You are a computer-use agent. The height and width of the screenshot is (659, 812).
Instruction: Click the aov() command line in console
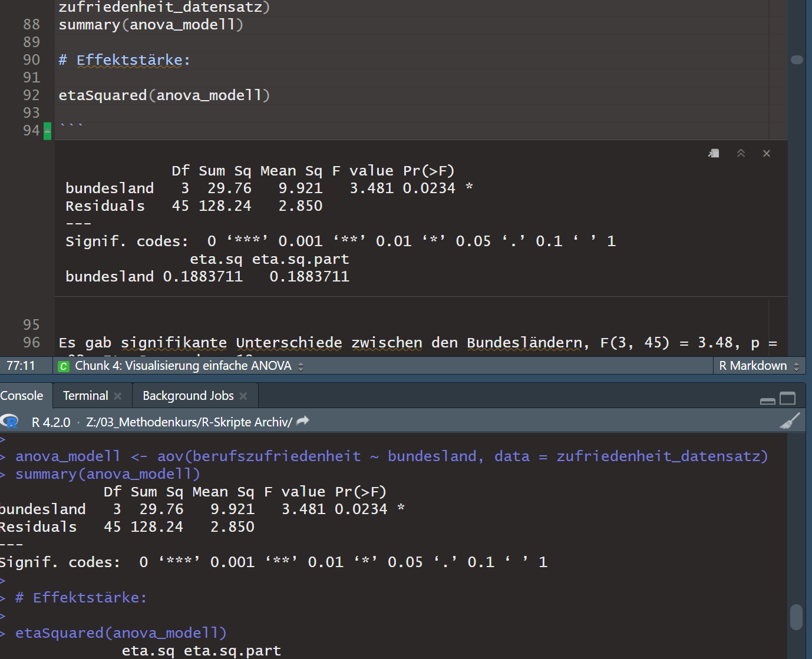click(392, 456)
